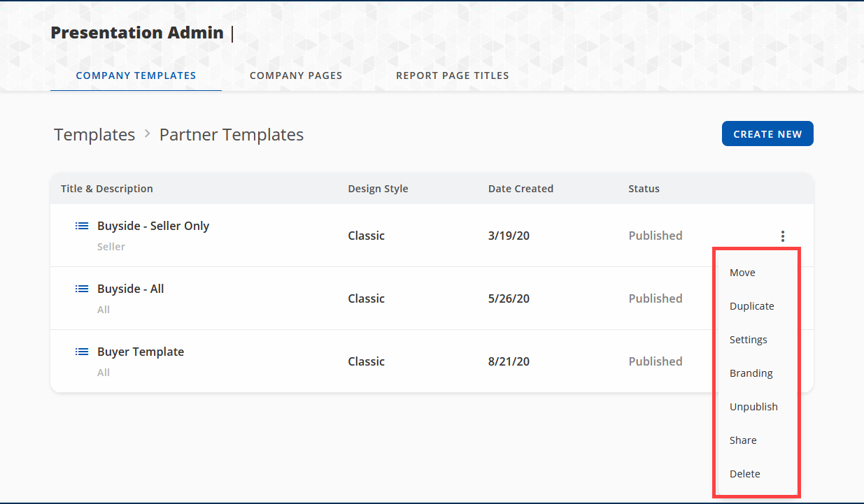Open Settings from the template menu

click(x=748, y=340)
